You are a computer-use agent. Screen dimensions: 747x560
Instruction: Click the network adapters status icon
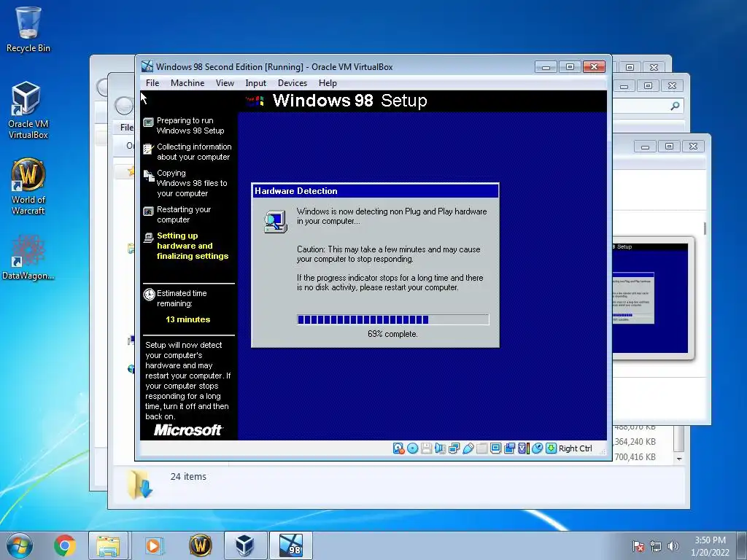coord(454,448)
